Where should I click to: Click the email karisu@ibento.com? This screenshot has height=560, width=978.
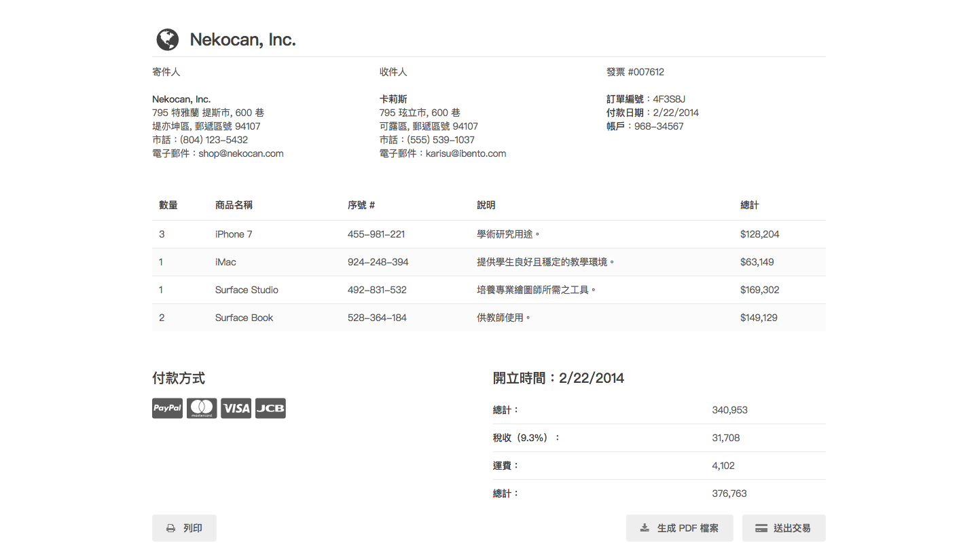pos(466,153)
